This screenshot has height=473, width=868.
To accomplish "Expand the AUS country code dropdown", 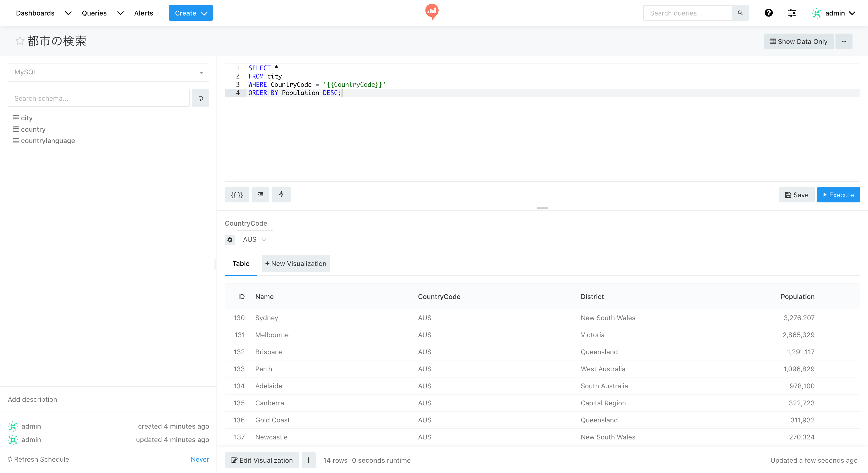I will [255, 239].
